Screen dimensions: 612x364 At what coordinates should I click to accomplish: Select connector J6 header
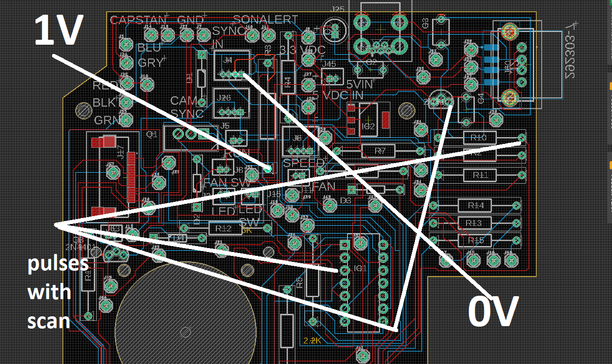pyautogui.click(x=301, y=142)
